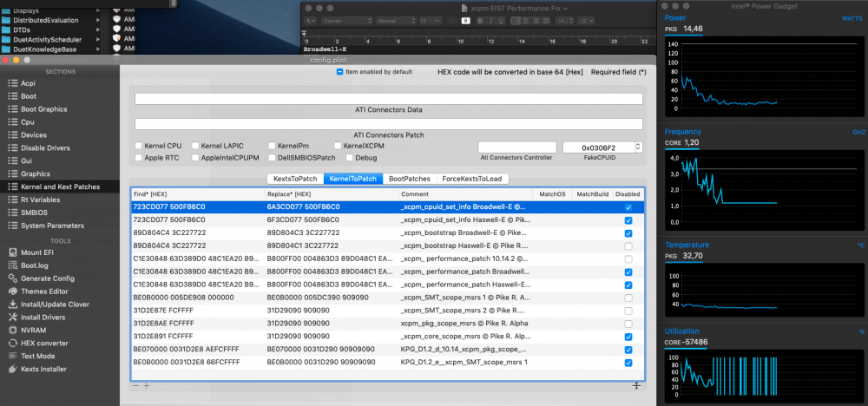
Task: Click Italic button in TextEdit toolbar
Action: click(x=491, y=21)
